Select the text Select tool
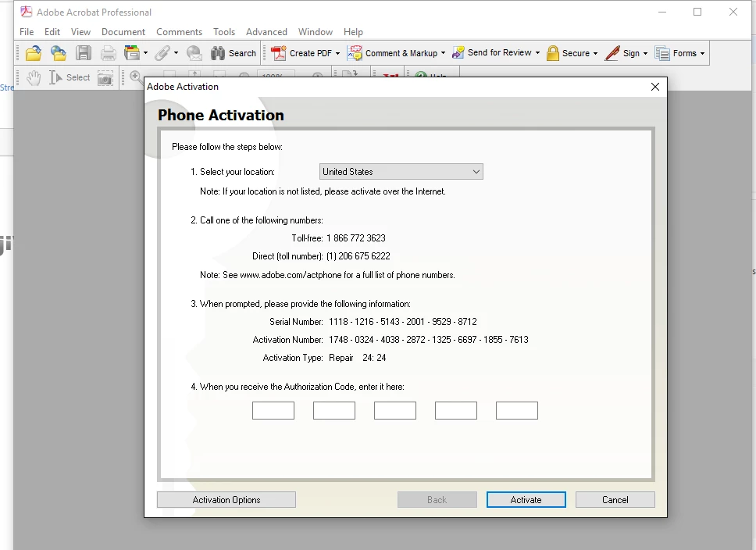The height and width of the screenshot is (550, 756). point(70,77)
